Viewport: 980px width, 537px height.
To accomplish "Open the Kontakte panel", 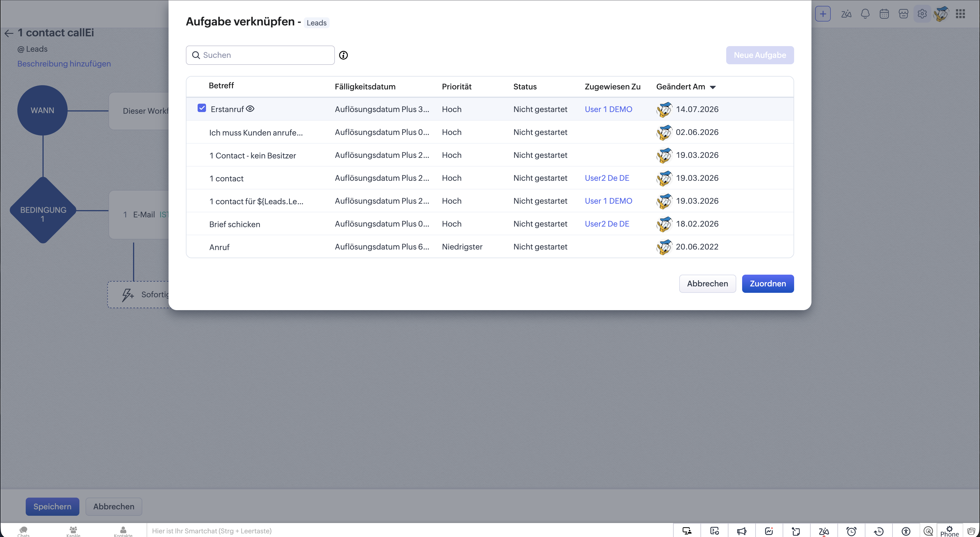I will click(123, 531).
